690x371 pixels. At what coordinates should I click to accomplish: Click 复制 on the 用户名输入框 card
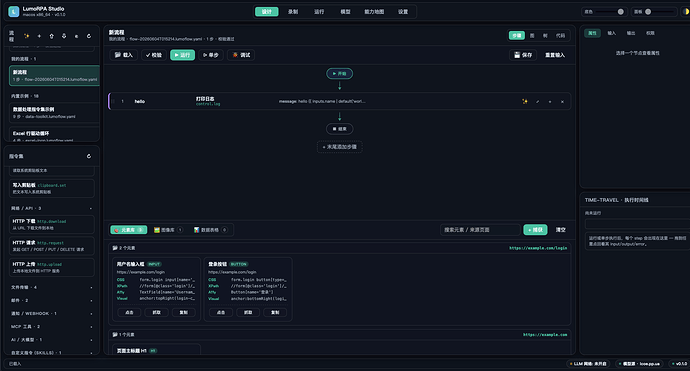(x=184, y=312)
